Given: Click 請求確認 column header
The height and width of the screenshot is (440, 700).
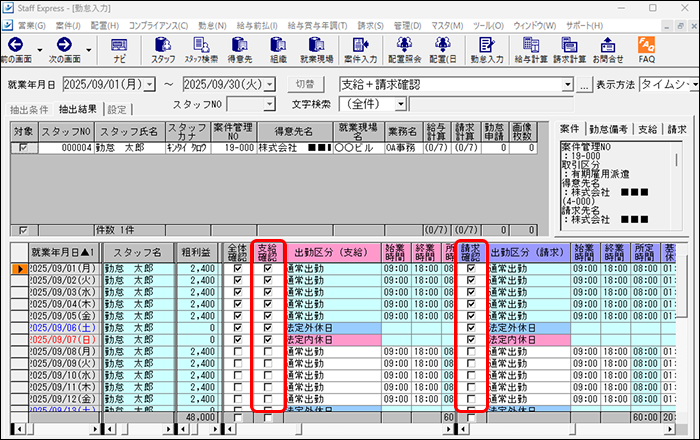Looking at the screenshot, I should (471, 253).
